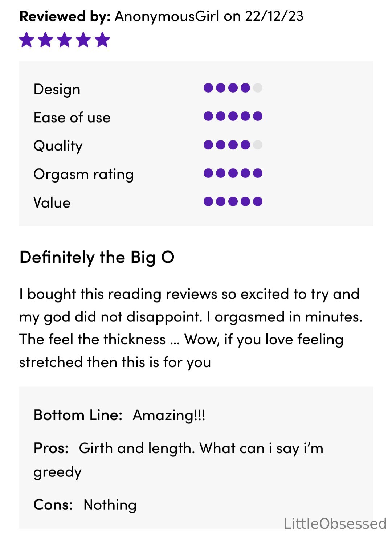Click review title Definitely the Big O
392x537 pixels.
tap(97, 258)
